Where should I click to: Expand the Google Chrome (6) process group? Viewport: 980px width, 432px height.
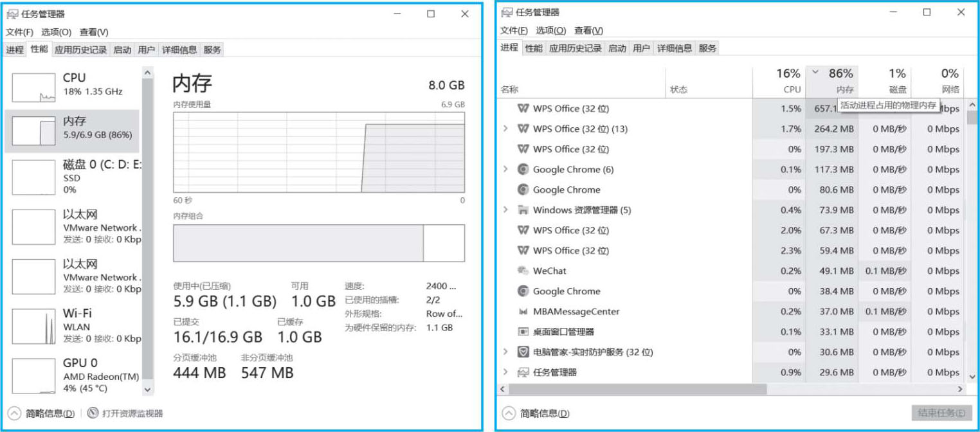[x=505, y=170]
